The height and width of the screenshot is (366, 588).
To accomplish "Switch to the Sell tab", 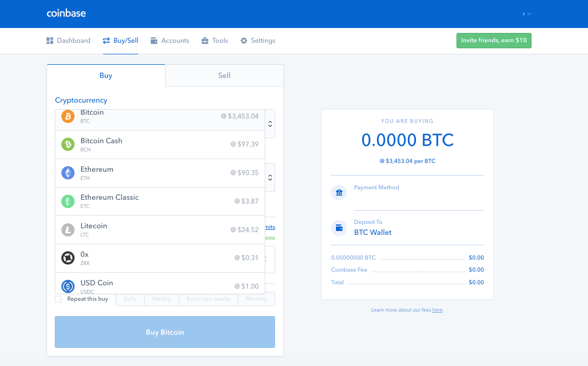I will pos(224,75).
